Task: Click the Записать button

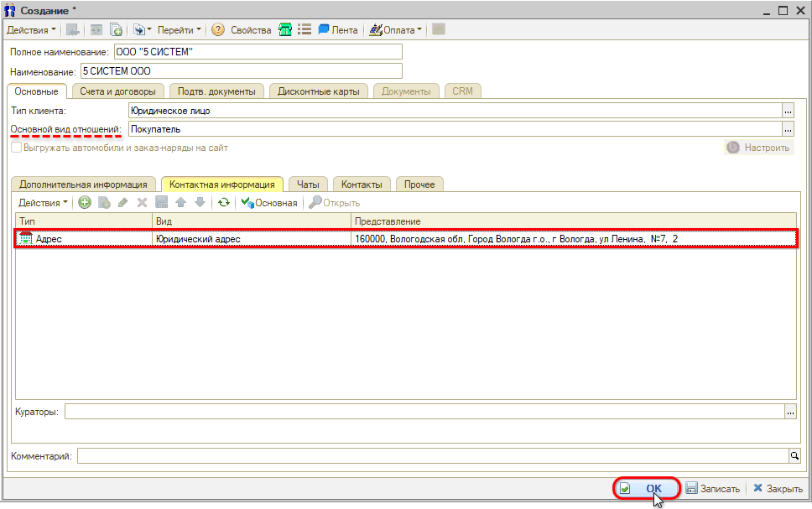Action: coord(713,489)
